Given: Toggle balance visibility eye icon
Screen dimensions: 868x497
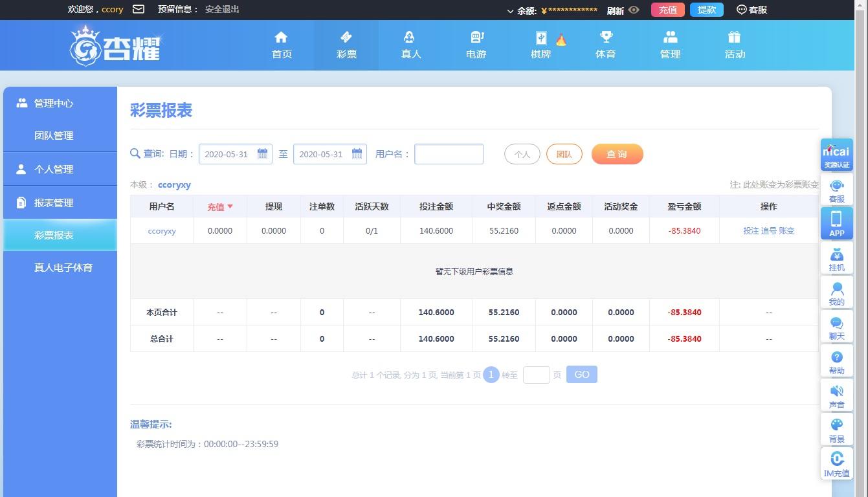Looking at the screenshot, I should [x=634, y=10].
